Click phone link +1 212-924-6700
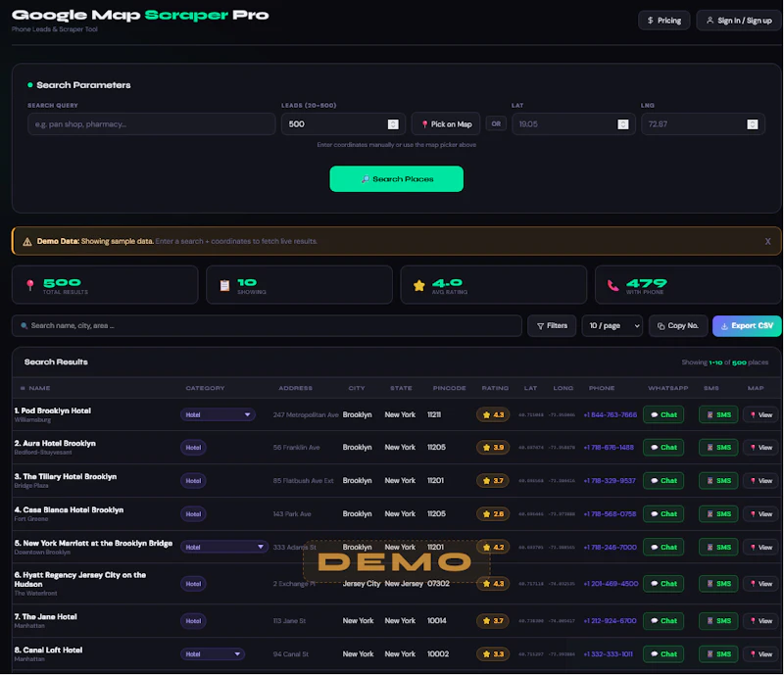Screen dimensions: 784x675 point(610,621)
